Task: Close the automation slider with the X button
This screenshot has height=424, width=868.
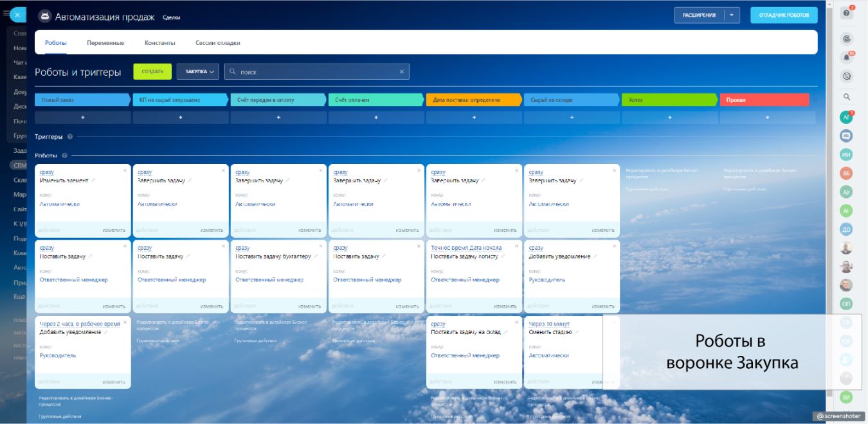Action: point(17,15)
